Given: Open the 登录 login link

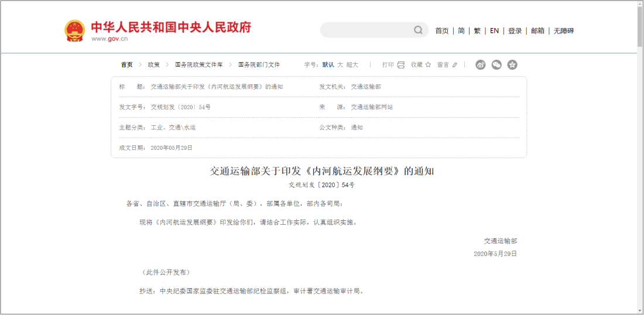Looking at the screenshot, I should (x=515, y=30).
